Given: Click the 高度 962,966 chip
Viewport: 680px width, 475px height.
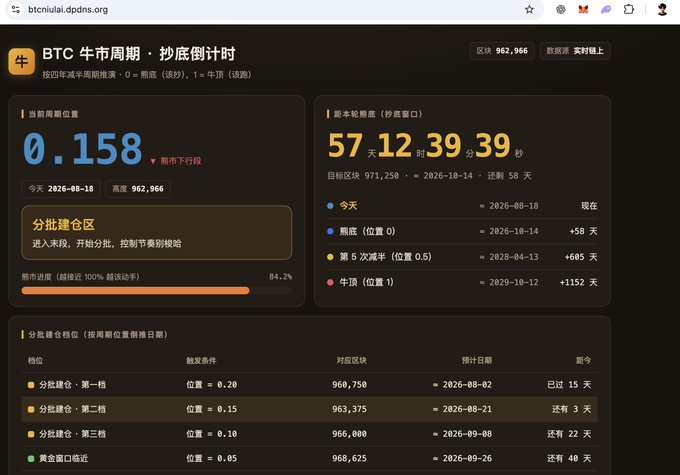Looking at the screenshot, I should [x=138, y=189].
